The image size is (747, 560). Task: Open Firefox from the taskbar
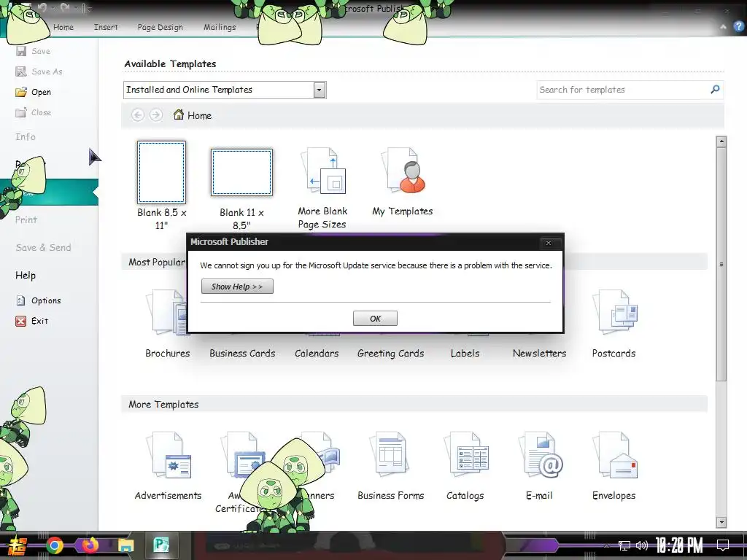click(90, 545)
